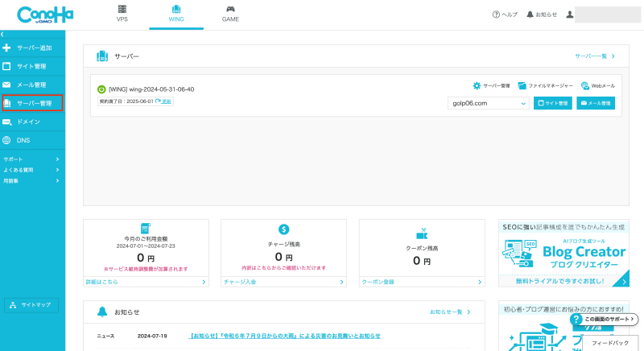Image resolution: width=644 pixels, height=351 pixels.
Task: Open メール管理 envelope in the sidebar
Action: point(7,85)
